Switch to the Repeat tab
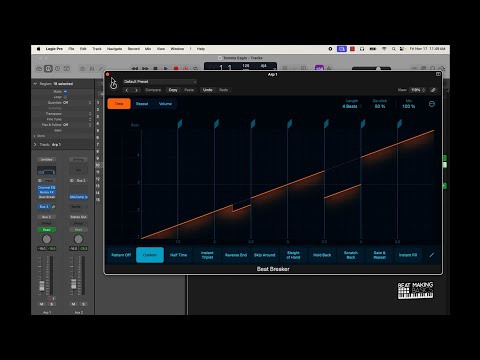Image resolution: width=480 pixels, height=360 pixels. click(142, 104)
